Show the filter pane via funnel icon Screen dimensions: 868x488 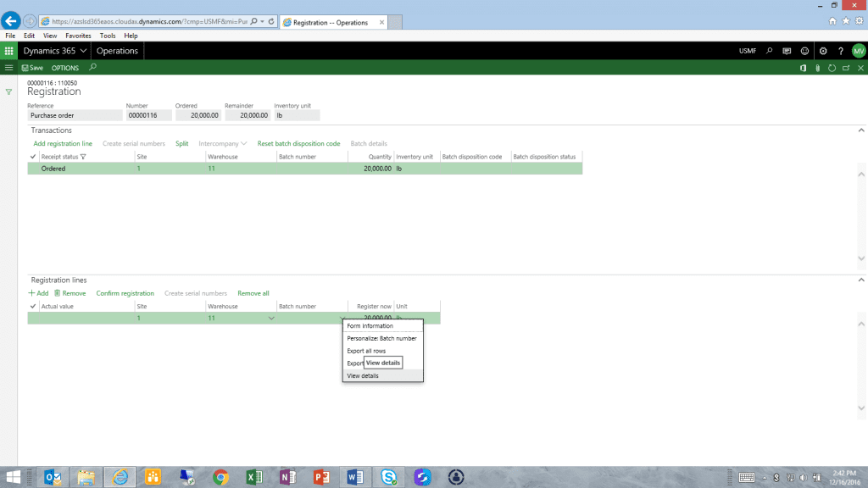click(x=8, y=91)
